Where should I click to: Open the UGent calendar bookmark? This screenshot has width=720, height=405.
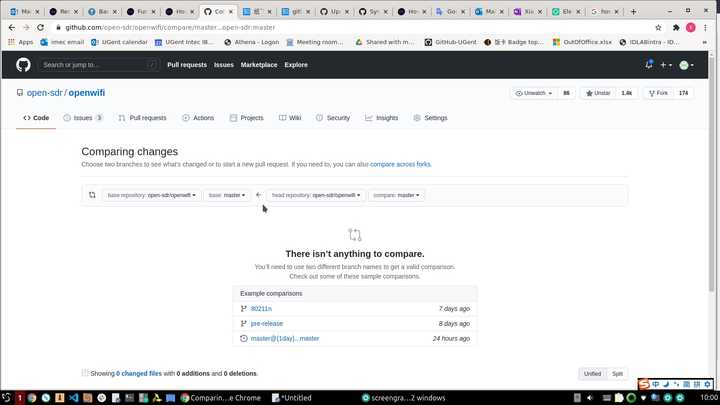click(x=119, y=42)
